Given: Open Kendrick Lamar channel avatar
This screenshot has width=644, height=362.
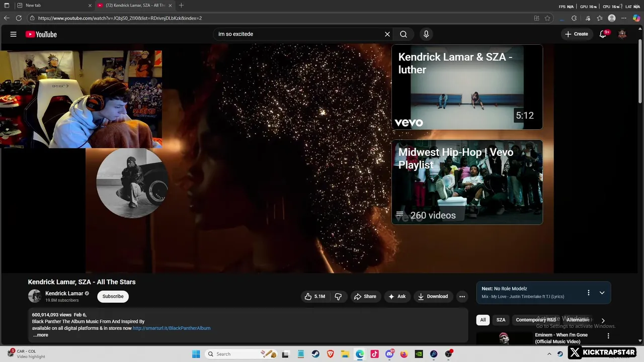Looking at the screenshot, I should click(35, 296).
